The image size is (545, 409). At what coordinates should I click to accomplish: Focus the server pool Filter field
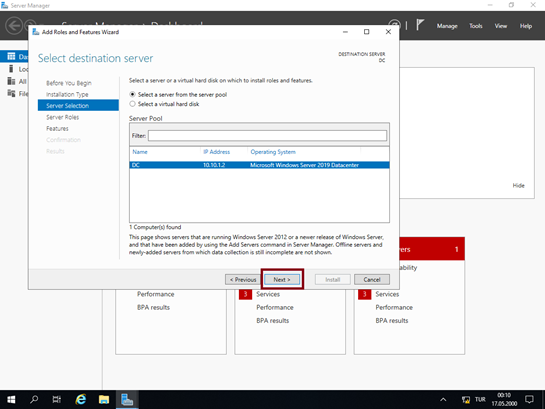(267, 136)
